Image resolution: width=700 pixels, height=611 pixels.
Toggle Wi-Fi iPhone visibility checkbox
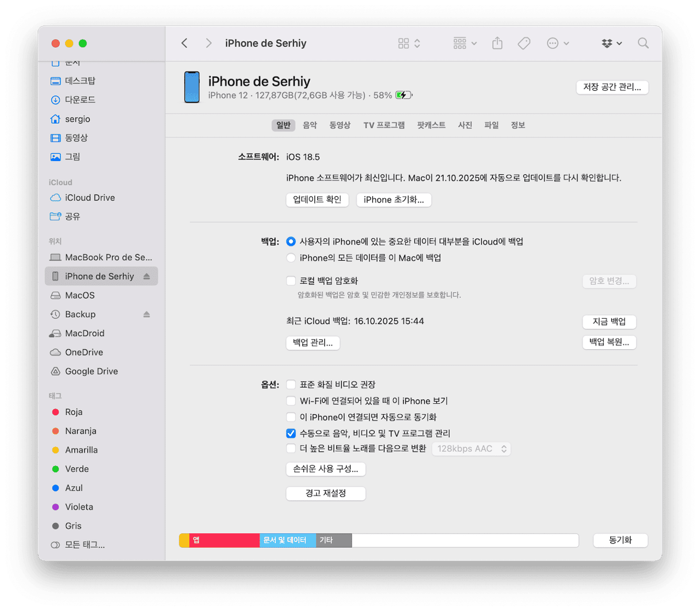tap(291, 401)
